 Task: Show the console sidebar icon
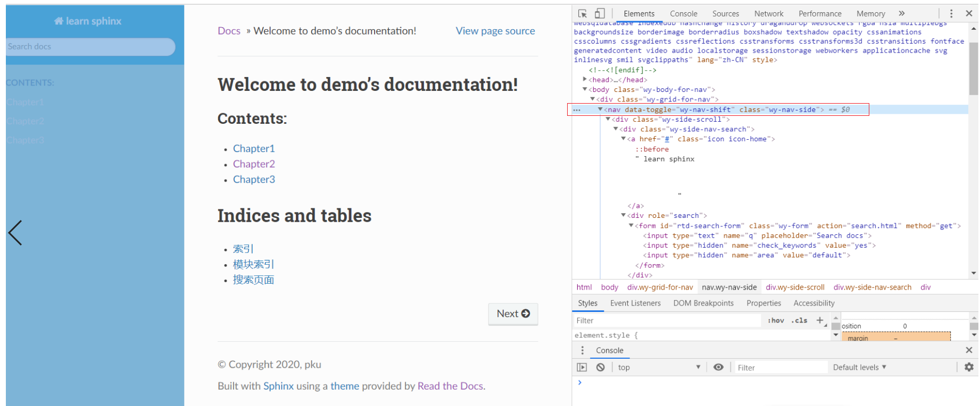(582, 367)
